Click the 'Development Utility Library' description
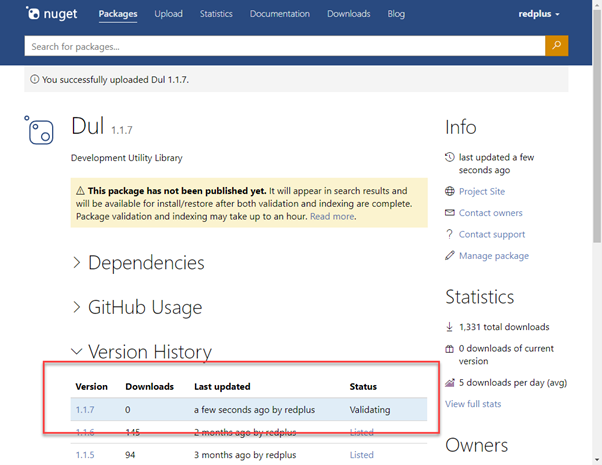The height and width of the screenshot is (465, 602). (x=127, y=158)
